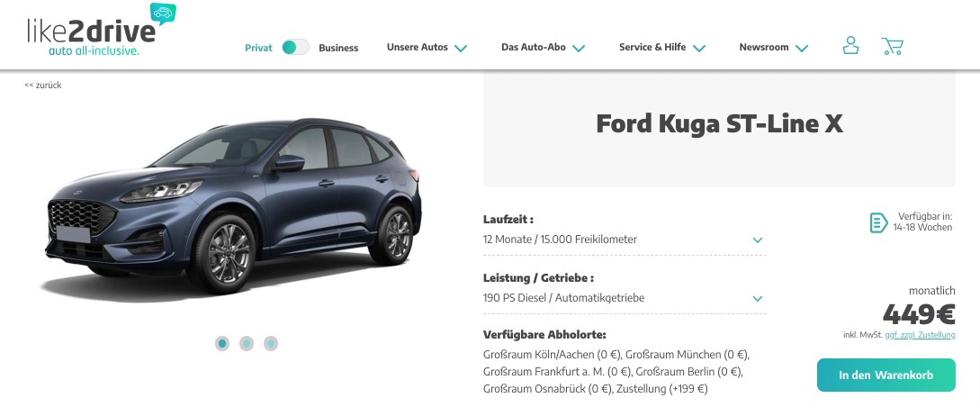The image size is (980, 416).
Task: Expand the Leistung / Getriebe dropdown
Action: [x=625, y=298]
